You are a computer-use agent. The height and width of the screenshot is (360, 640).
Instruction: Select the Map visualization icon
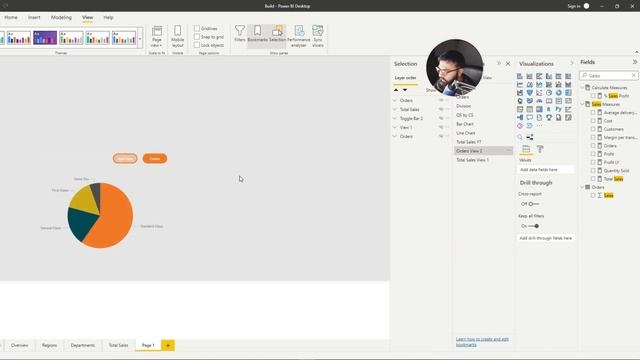click(x=520, y=101)
